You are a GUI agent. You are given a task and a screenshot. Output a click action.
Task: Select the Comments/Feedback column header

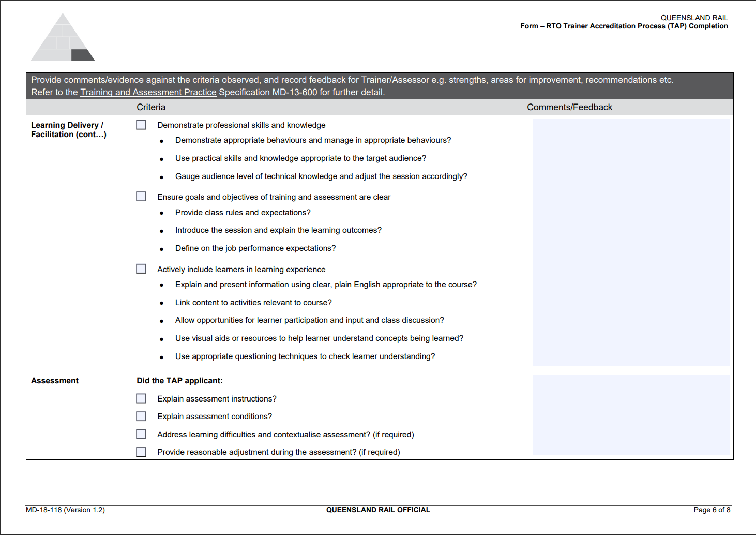click(569, 107)
